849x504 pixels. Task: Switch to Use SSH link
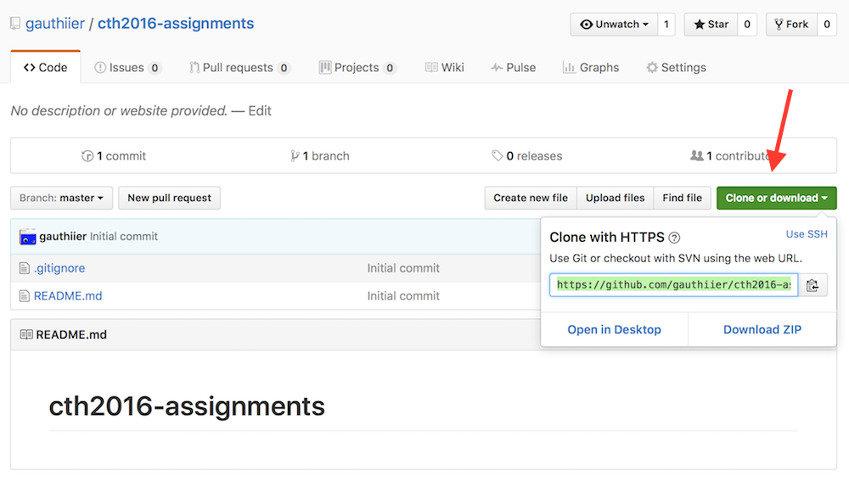click(807, 234)
